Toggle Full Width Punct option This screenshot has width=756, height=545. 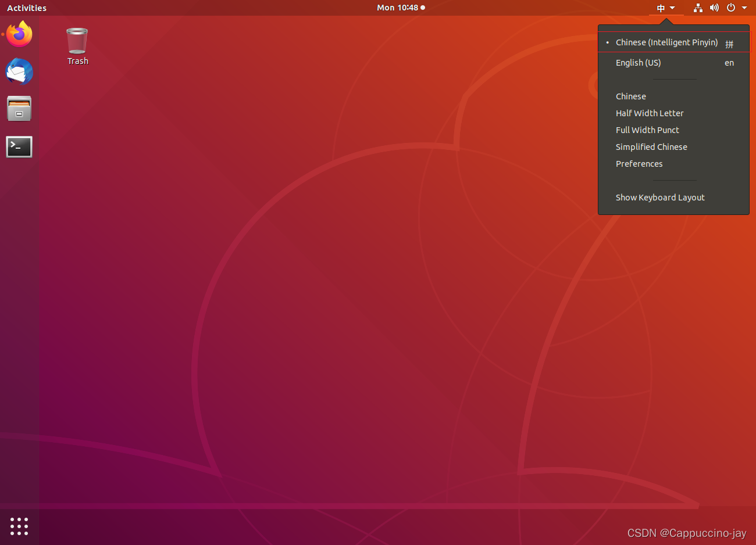pos(674,130)
